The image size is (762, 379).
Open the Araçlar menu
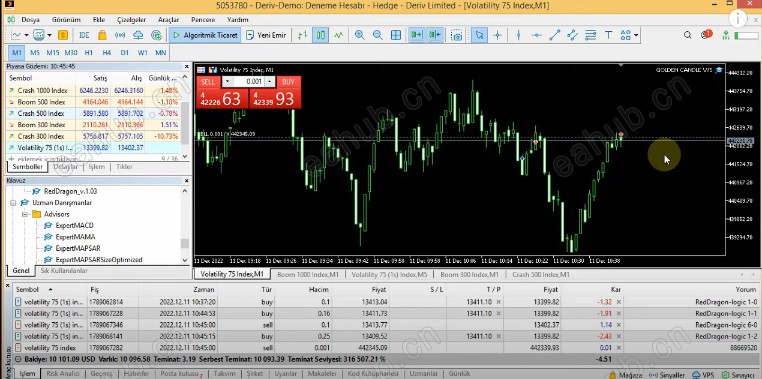[x=168, y=20]
